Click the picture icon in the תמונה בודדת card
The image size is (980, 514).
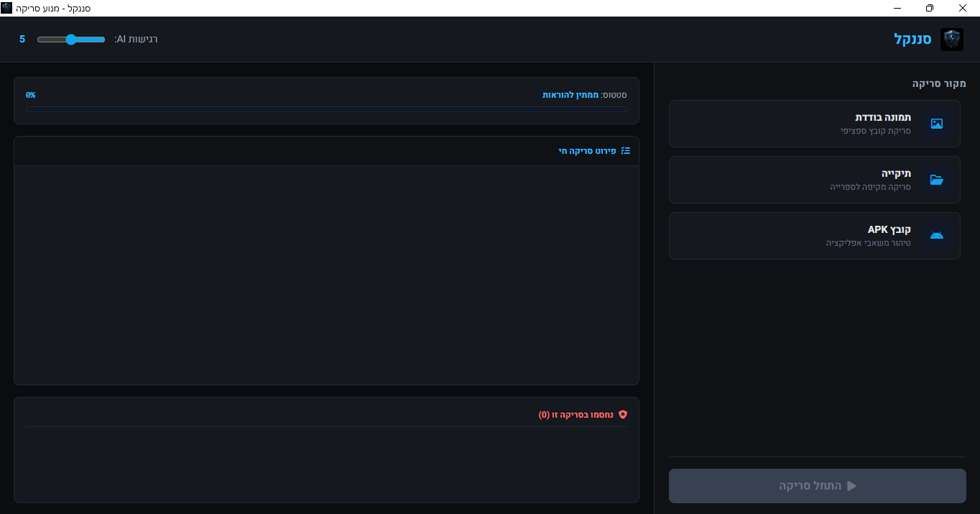pos(936,124)
